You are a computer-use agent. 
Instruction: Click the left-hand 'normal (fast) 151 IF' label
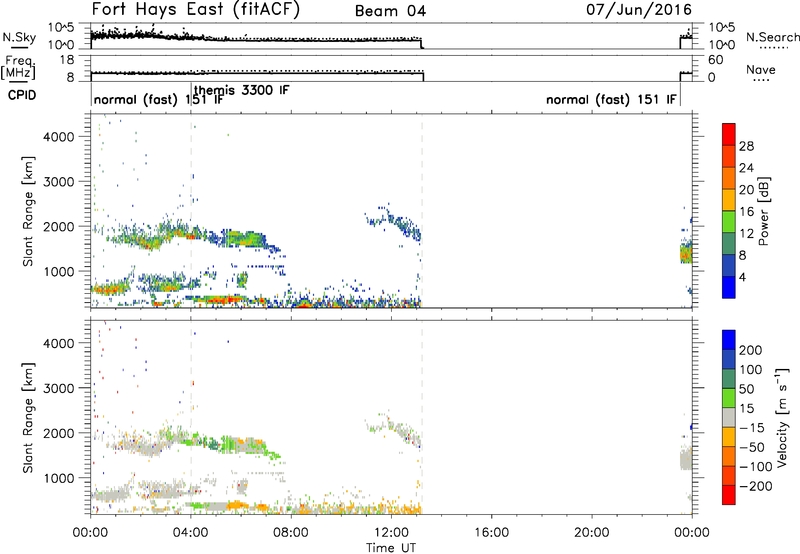pyautogui.click(x=159, y=99)
